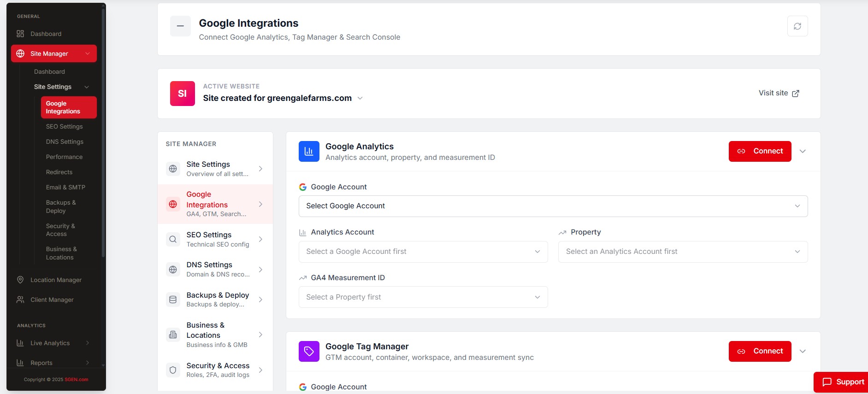Click the Location Manager pin icon
This screenshot has height=394, width=868.
(20, 280)
